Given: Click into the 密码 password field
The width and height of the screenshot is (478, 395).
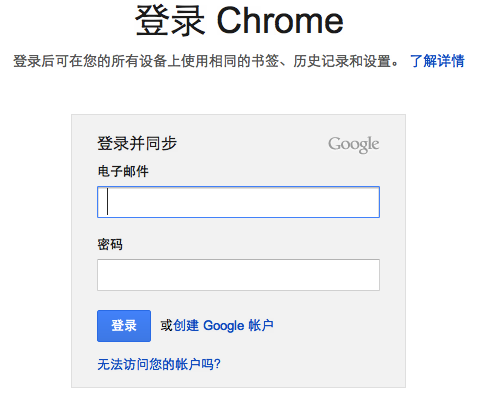Looking at the screenshot, I should pyautogui.click(x=238, y=275).
